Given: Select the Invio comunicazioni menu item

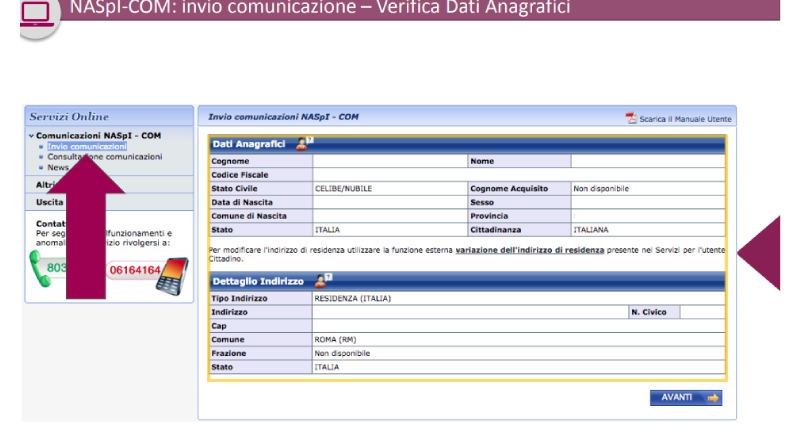Looking at the screenshot, I should 87,146.
